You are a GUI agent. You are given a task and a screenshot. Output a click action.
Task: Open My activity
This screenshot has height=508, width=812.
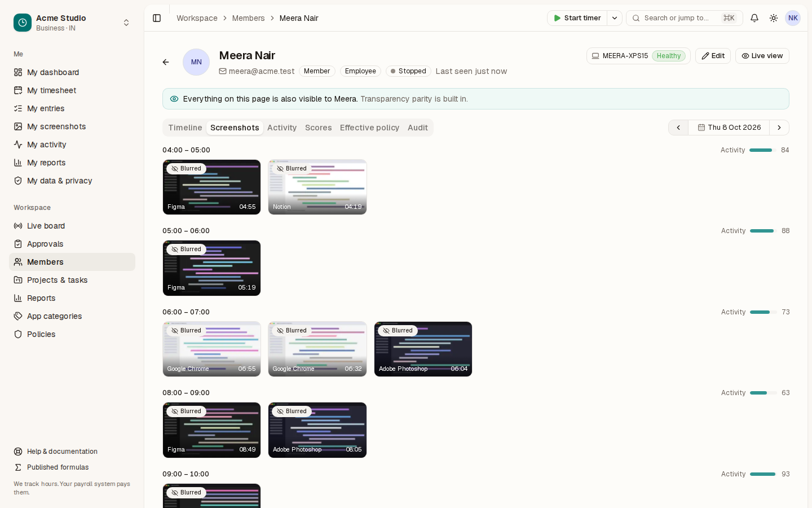coord(72,144)
